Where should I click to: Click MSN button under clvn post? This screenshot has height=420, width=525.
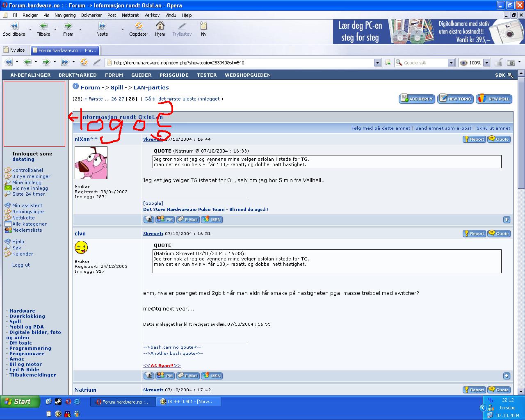pyautogui.click(x=212, y=376)
